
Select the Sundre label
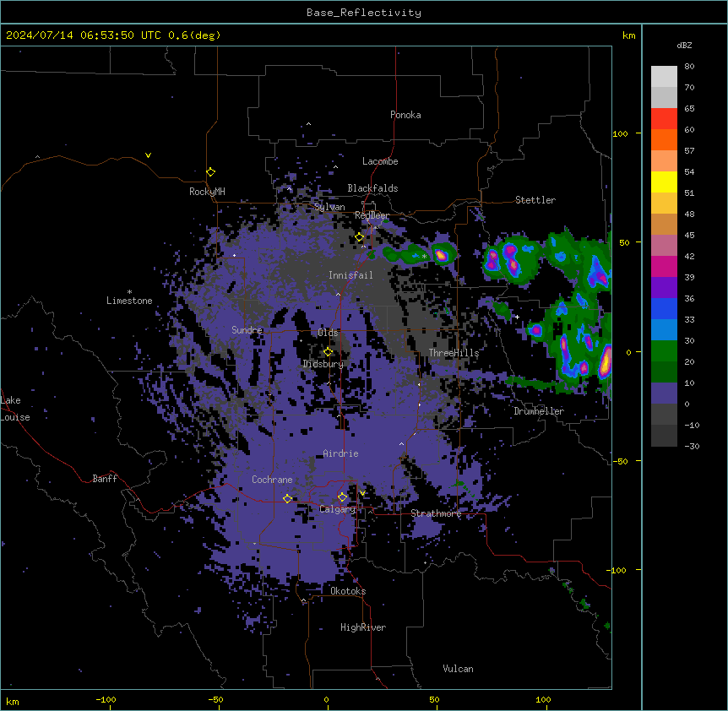pyautogui.click(x=247, y=330)
